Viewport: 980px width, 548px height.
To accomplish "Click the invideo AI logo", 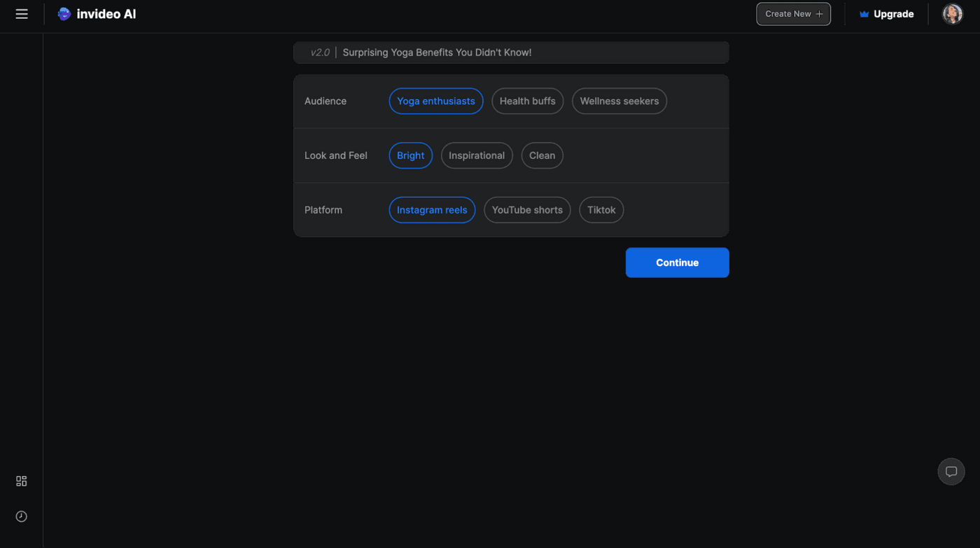I will click(x=97, y=14).
